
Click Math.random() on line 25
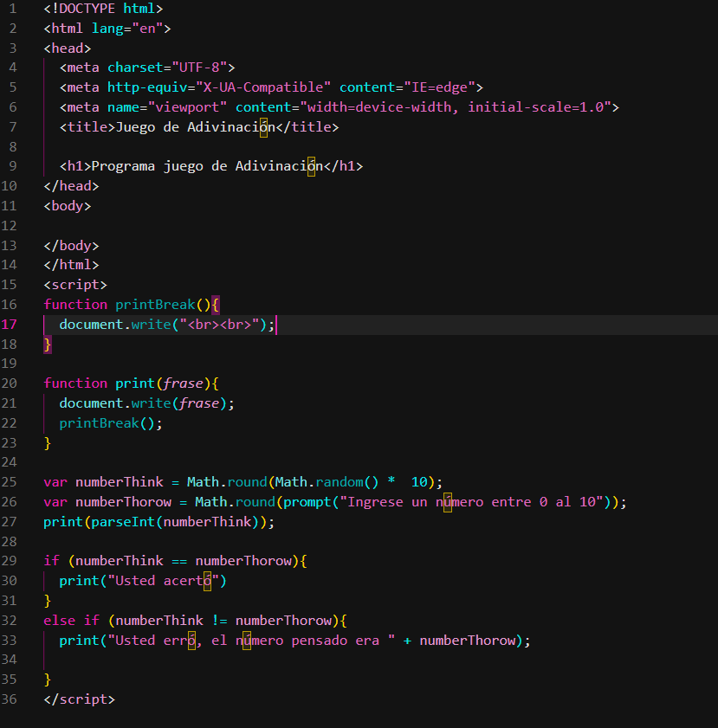pyautogui.click(x=327, y=482)
